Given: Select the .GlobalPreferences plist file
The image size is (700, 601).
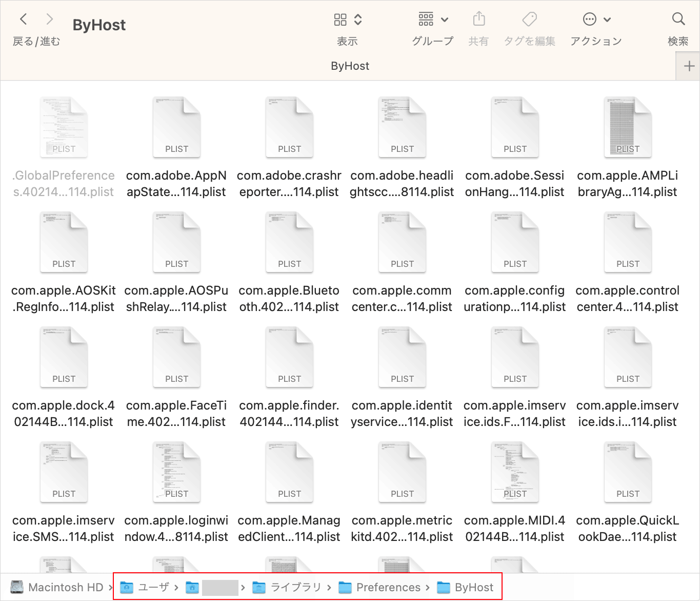Looking at the screenshot, I should coord(64,128).
